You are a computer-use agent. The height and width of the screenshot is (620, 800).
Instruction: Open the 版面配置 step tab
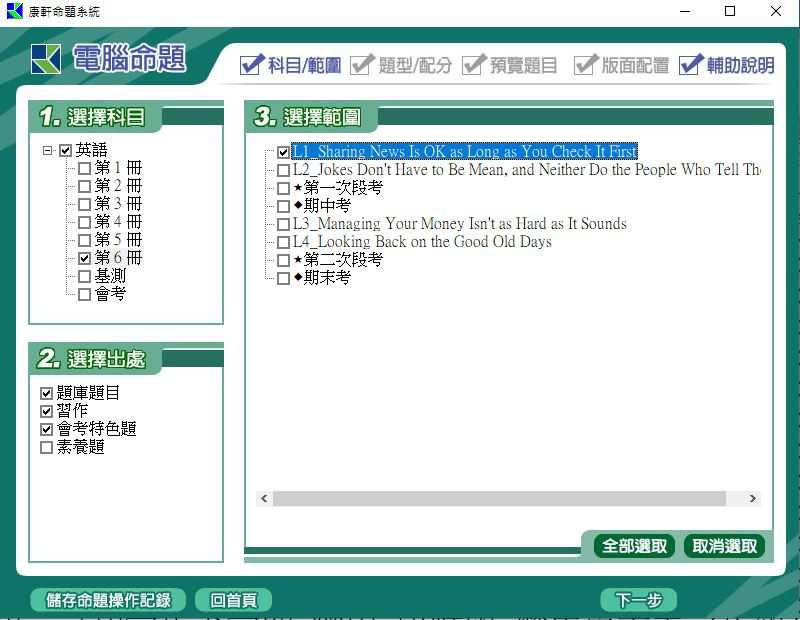621,65
